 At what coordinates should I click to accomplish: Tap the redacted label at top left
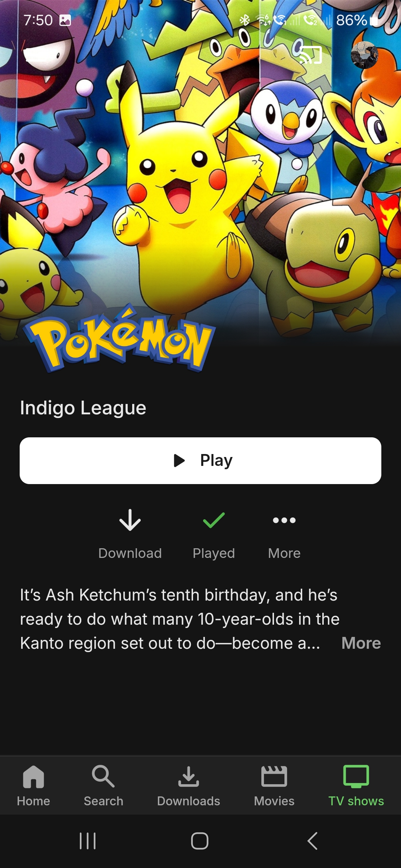pos(38,55)
